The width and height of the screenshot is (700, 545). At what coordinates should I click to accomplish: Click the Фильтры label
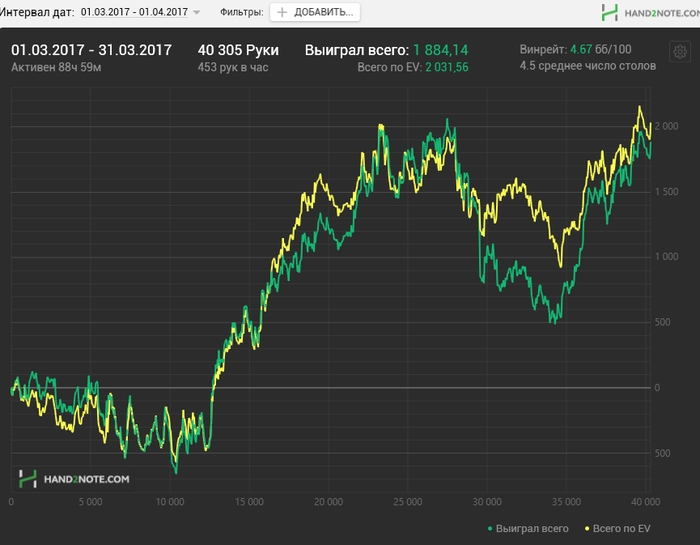[242, 12]
